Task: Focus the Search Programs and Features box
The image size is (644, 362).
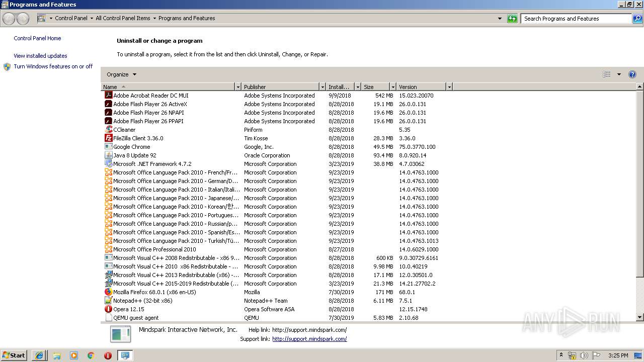Action: [x=576, y=19]
